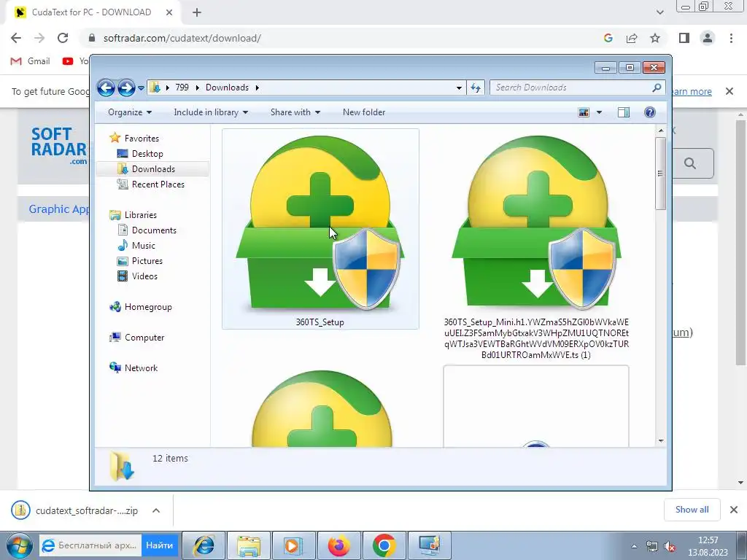Click Explorer vertical scrollbar thumb
747x560 pixels.
coord(660,174)
